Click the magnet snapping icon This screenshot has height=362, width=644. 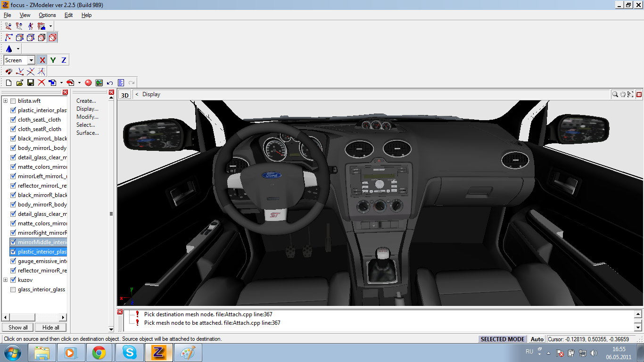pyautogui.click(x=9, y=71)
